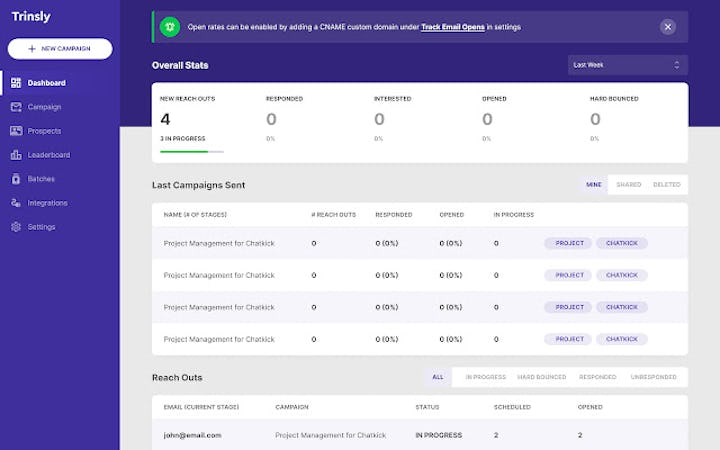Click the Batches sidebar icon

tap(16, 179)
